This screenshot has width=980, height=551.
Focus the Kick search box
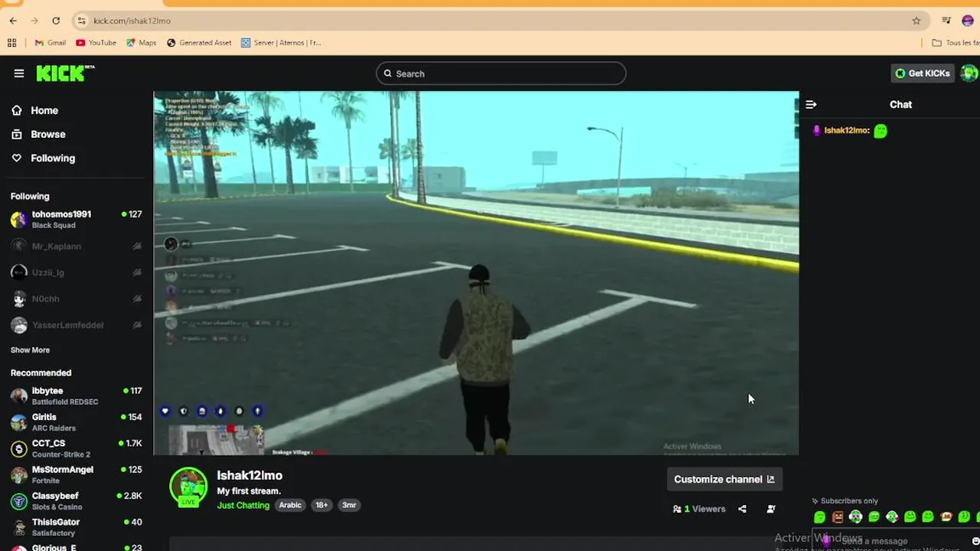[x=501, y=73]
